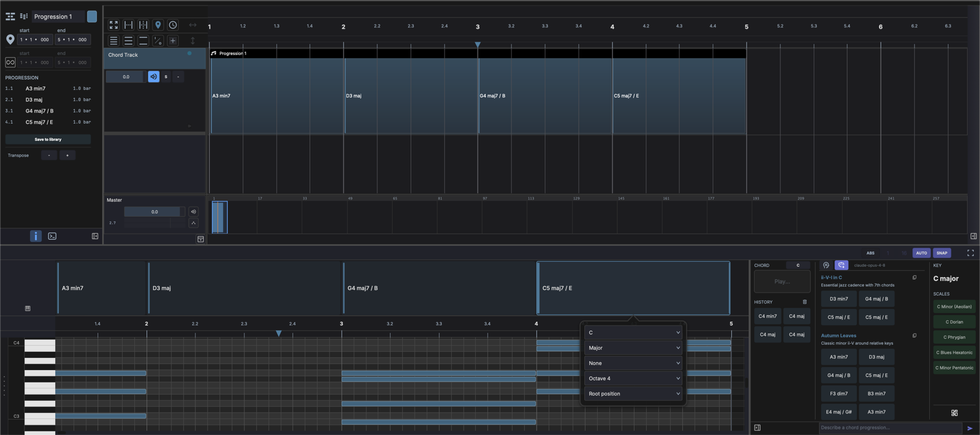
Task: Click the add track plus icon
Action: (x=173, y=40)
